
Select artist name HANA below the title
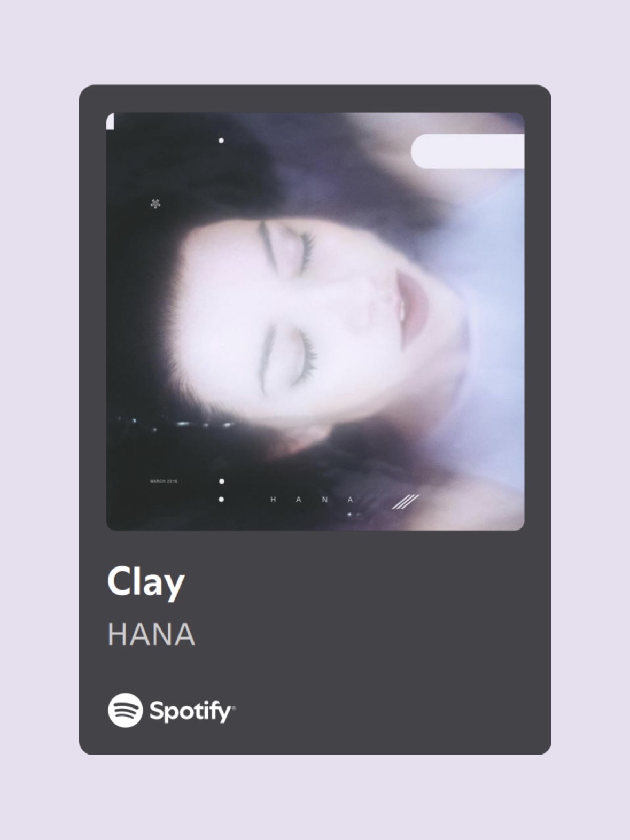(x=151, y=635)
